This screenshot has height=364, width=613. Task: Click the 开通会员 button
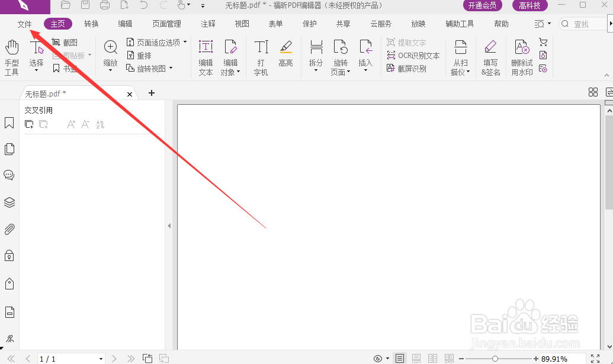tap(482, 5)
